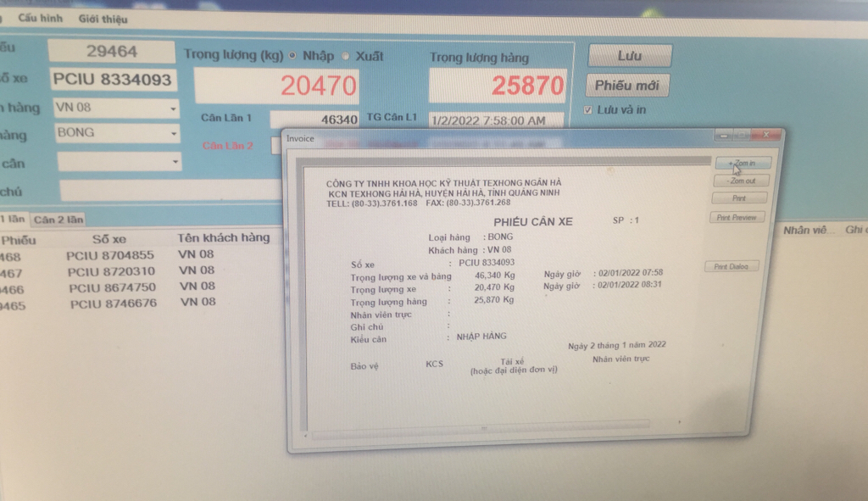
Task: Toggle the Lưu và in checkbox
Action: point(589,110)
